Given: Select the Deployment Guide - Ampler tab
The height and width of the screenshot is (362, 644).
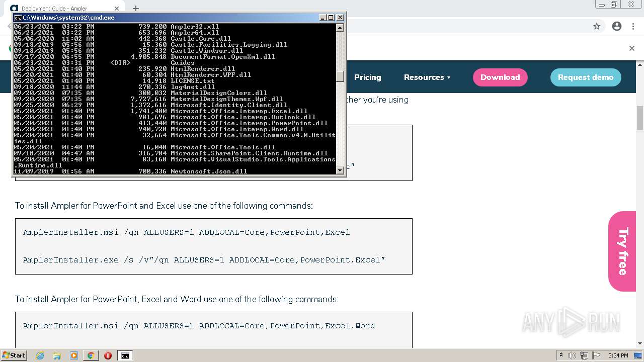Looking at the screenshot, I should pos(64,9).
